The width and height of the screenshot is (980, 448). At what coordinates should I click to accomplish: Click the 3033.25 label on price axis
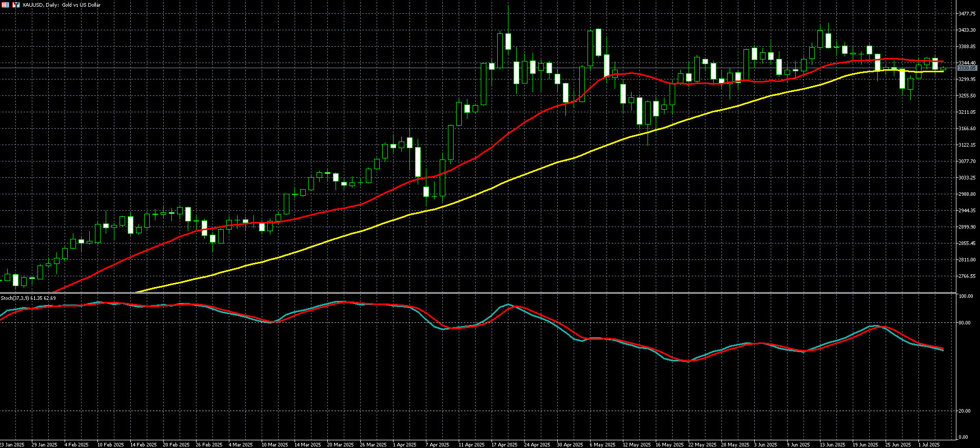(x=967, y=178)
